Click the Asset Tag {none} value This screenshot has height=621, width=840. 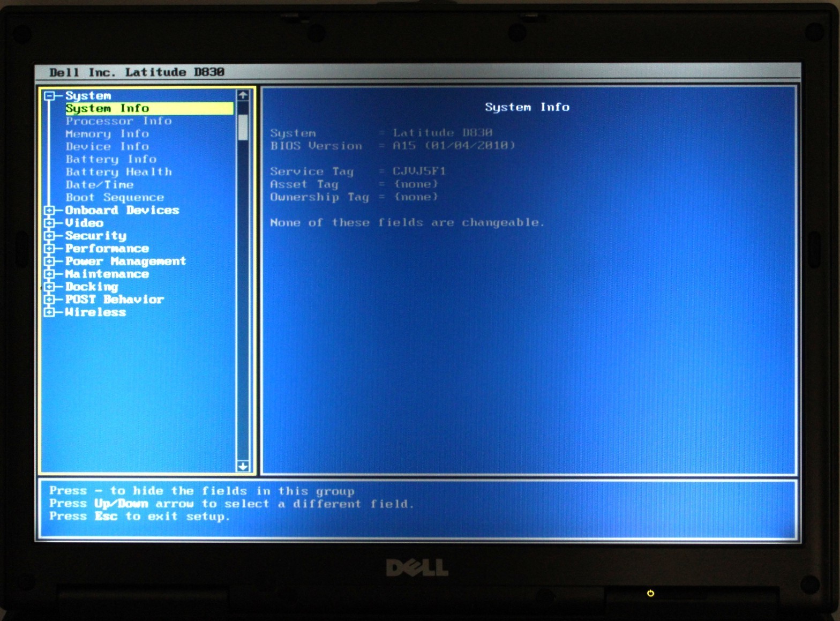tap(416, 184)
